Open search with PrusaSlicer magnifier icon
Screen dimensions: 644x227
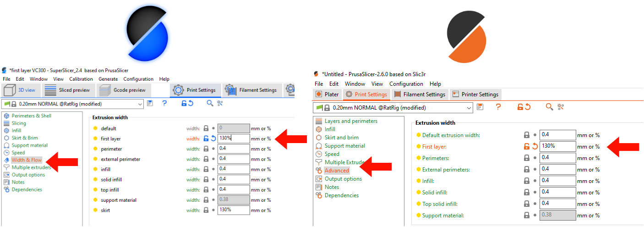(x=550, y=107)
